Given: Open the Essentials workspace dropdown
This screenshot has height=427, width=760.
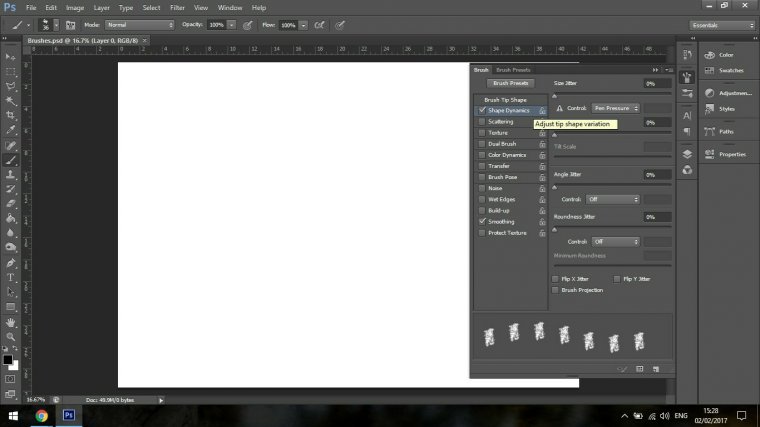Looking at the screenshot, I should pyautogui.click(x=722, y=25).
